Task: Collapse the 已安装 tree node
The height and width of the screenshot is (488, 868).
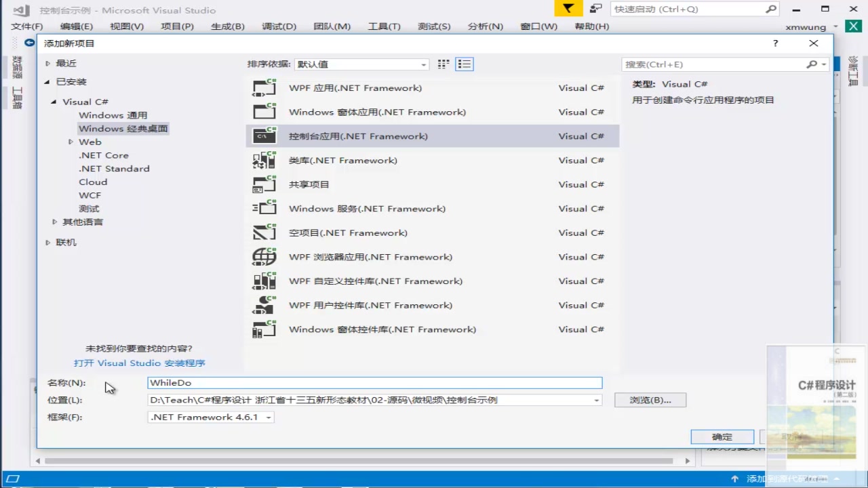Action: click(x=47, y=82)
